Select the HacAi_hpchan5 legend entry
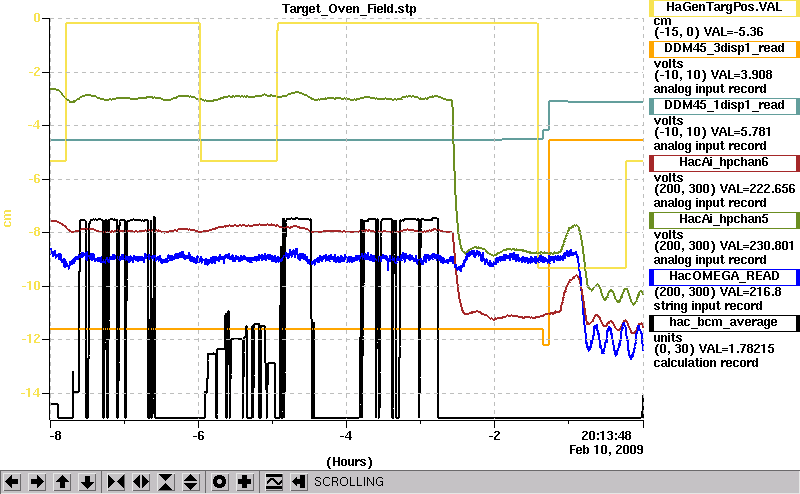 724,220
